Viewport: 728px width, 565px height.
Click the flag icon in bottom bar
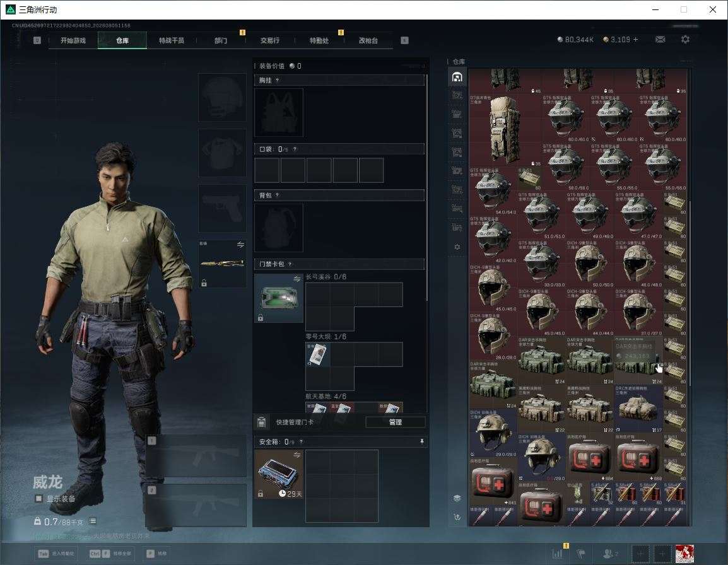(x=581, y=554)
